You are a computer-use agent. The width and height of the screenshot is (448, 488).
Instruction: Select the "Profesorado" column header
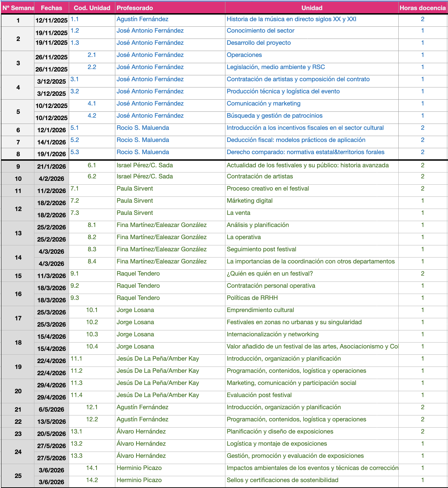tap(135, 8)
